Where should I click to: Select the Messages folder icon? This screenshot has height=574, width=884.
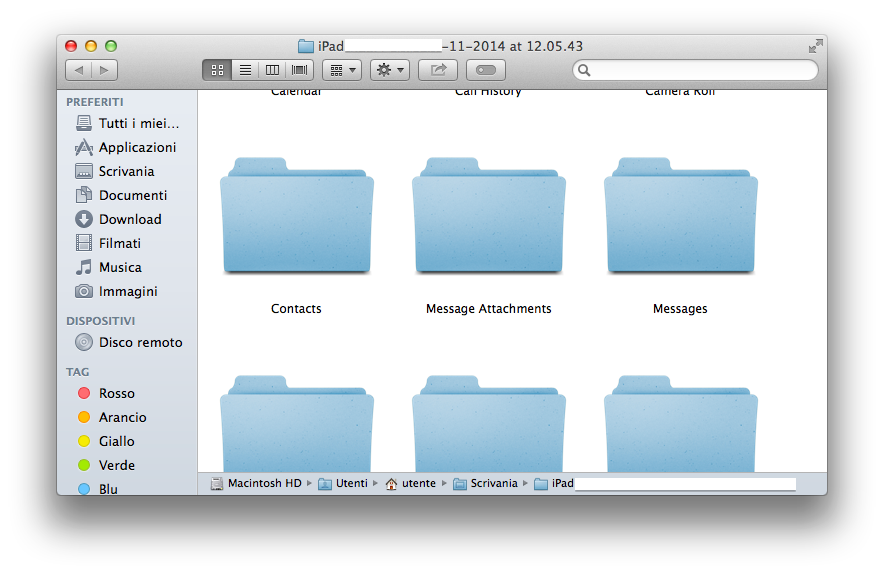[x=681, y=216]
